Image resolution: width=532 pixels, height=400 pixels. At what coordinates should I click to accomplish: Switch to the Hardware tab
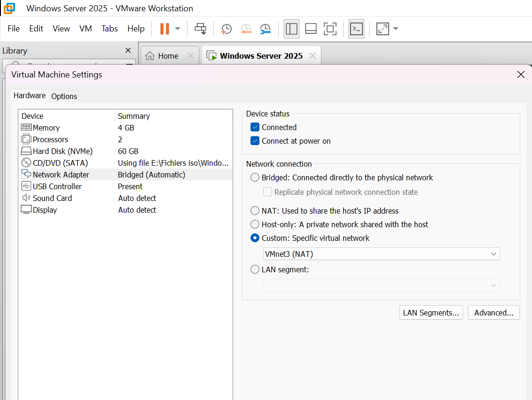pos(30,96)
